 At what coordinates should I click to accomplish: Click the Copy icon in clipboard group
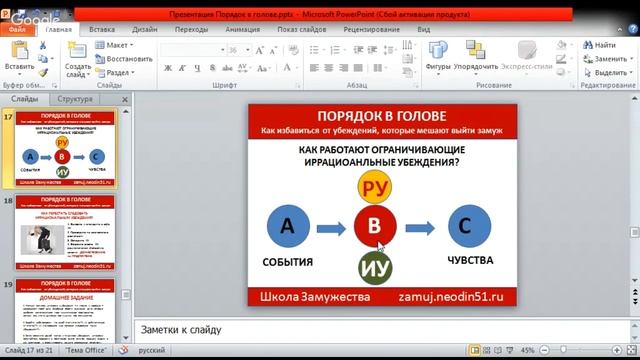[x=43, y=59]
